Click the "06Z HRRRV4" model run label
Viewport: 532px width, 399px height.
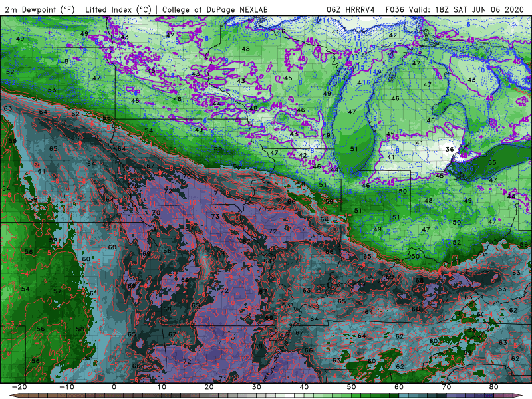350,9
